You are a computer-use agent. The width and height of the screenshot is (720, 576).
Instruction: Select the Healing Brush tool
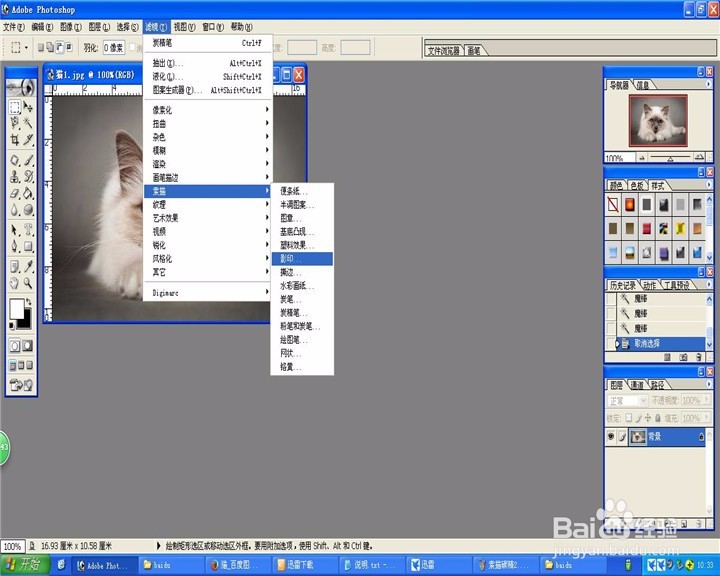point(15,160)
